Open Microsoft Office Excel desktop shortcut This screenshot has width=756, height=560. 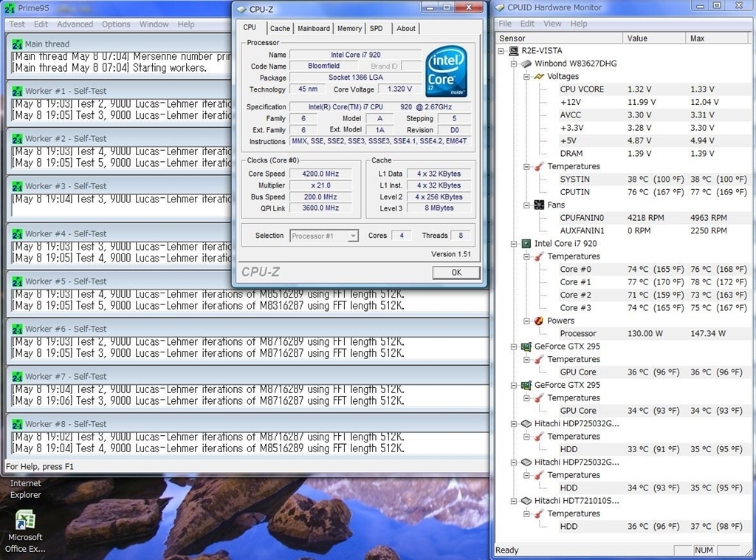click(25, 530)
